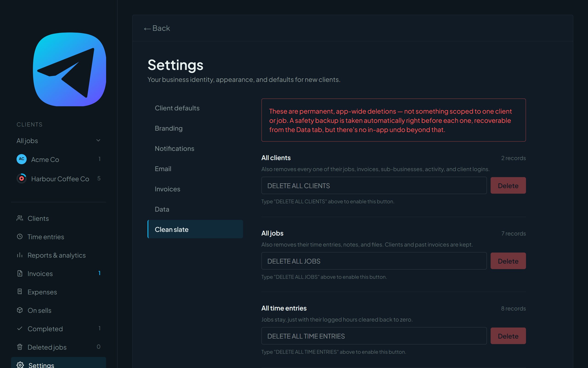This screenshot has width=588, height=368.
Task: Click Delete button for All jobs
Action: pos(508,261)
